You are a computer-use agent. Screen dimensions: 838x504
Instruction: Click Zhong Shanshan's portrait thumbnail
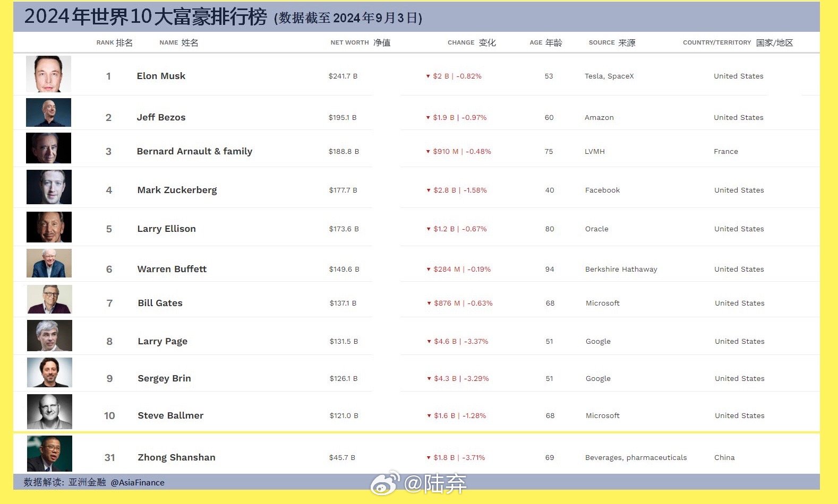[49, 454]
